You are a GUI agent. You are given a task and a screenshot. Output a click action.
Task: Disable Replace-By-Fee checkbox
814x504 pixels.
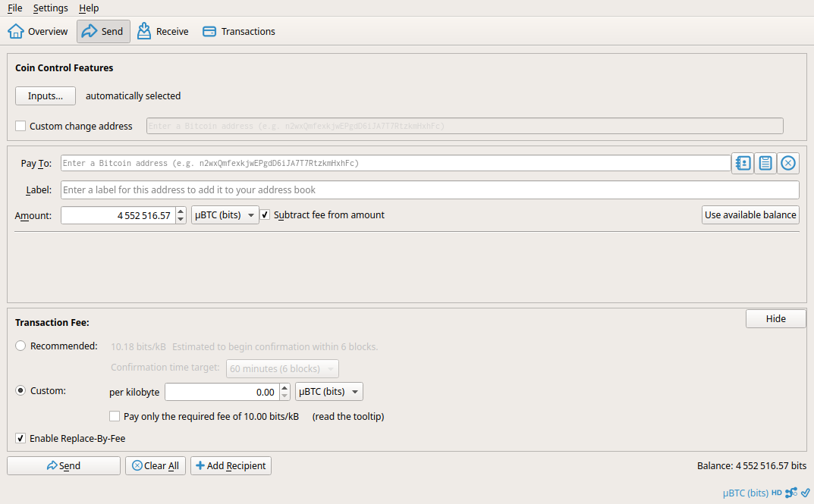(20, 438)
